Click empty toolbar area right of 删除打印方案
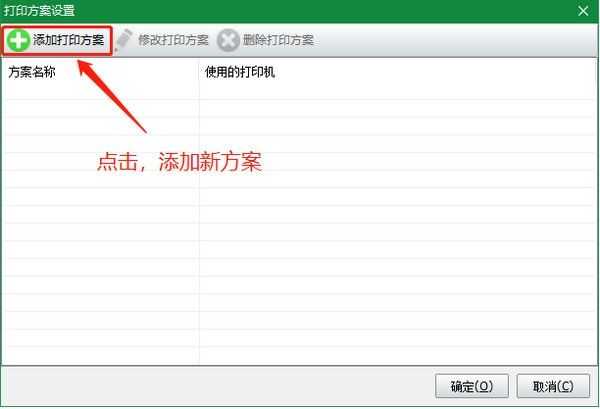The width and height of the screenshot is (600, 409). 455,40
